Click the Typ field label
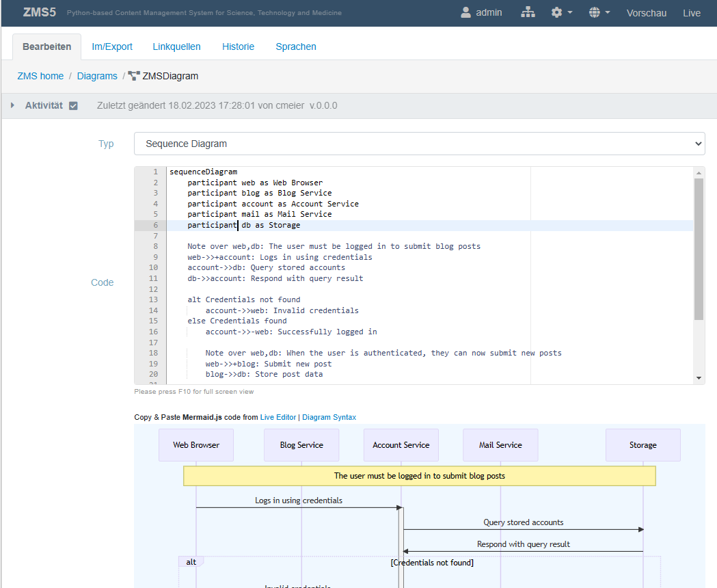 point(106,144)
